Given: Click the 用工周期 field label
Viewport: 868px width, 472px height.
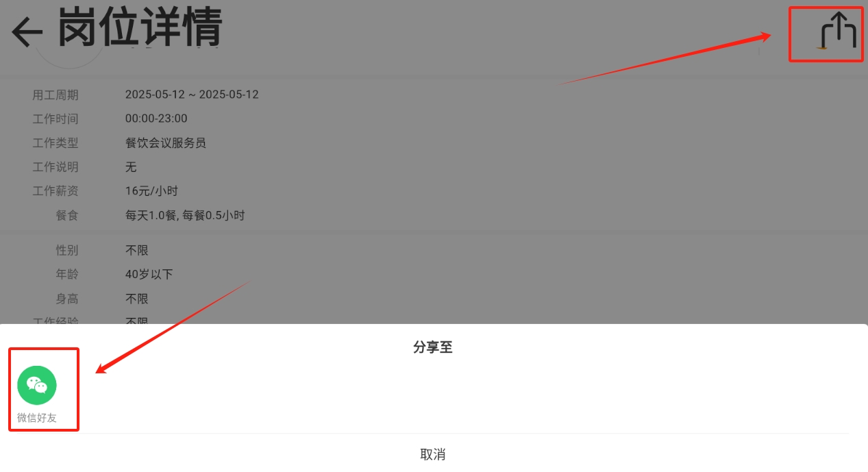Looking at the screenshot, I should [55, 95].
